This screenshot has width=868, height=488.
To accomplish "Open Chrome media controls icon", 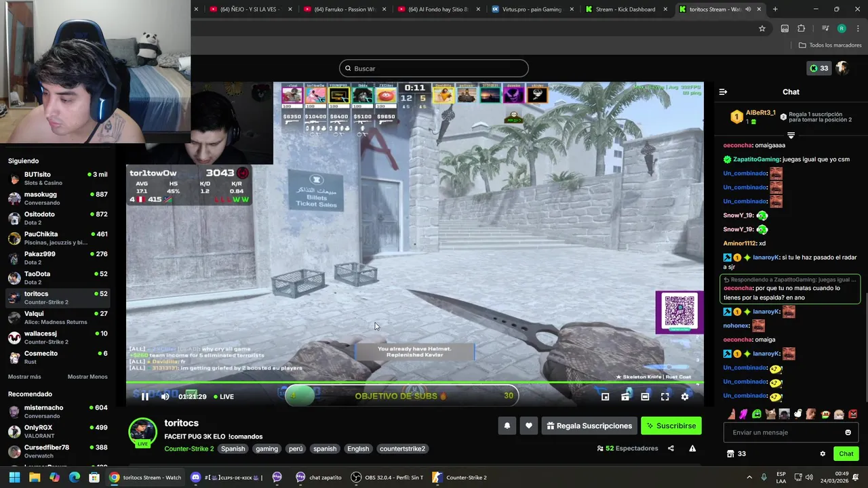I will click(825, 28).
